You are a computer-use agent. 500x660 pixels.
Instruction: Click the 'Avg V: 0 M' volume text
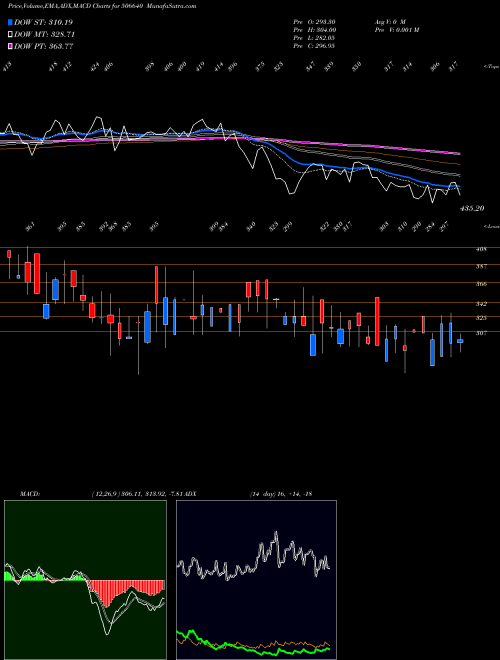(x=390, y=21)
